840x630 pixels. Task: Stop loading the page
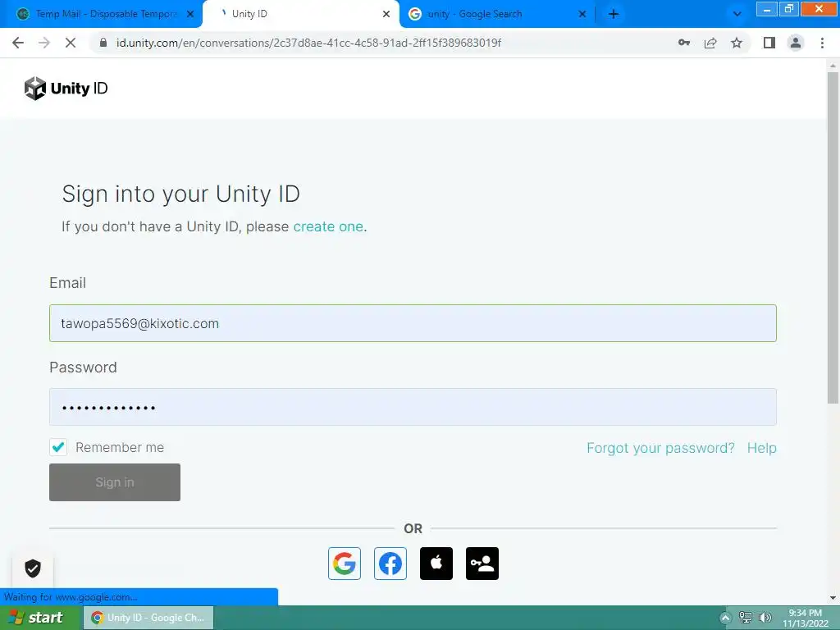[71, 43]
